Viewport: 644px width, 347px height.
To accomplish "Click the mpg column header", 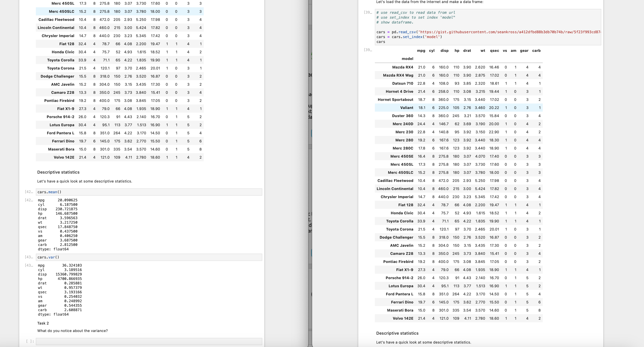I will tap(421, 51).
